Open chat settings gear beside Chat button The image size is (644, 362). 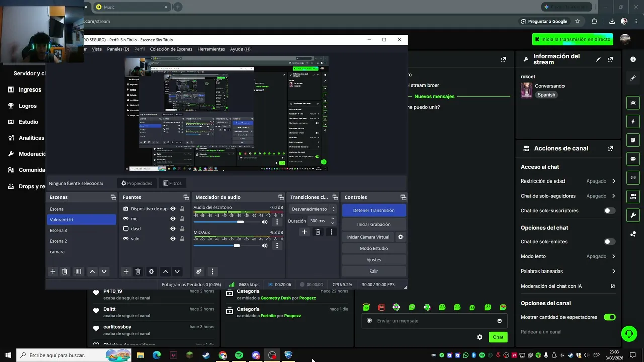click(x=480, y=337)
